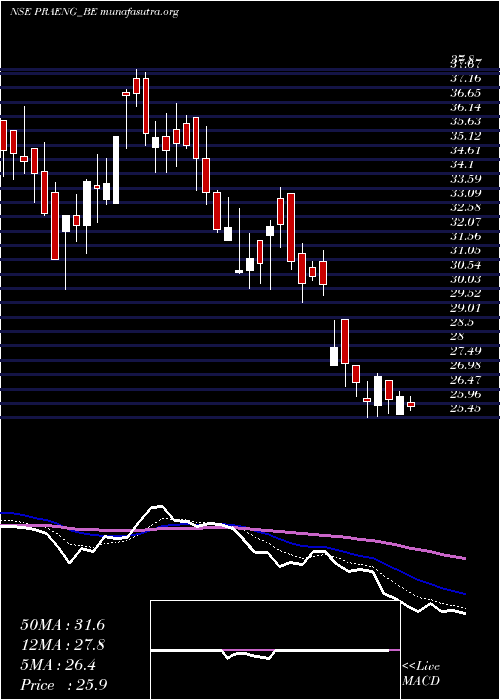Click the last small red candlestick
The height and width of the screenshot is (700, 500).
pos(411,404)
